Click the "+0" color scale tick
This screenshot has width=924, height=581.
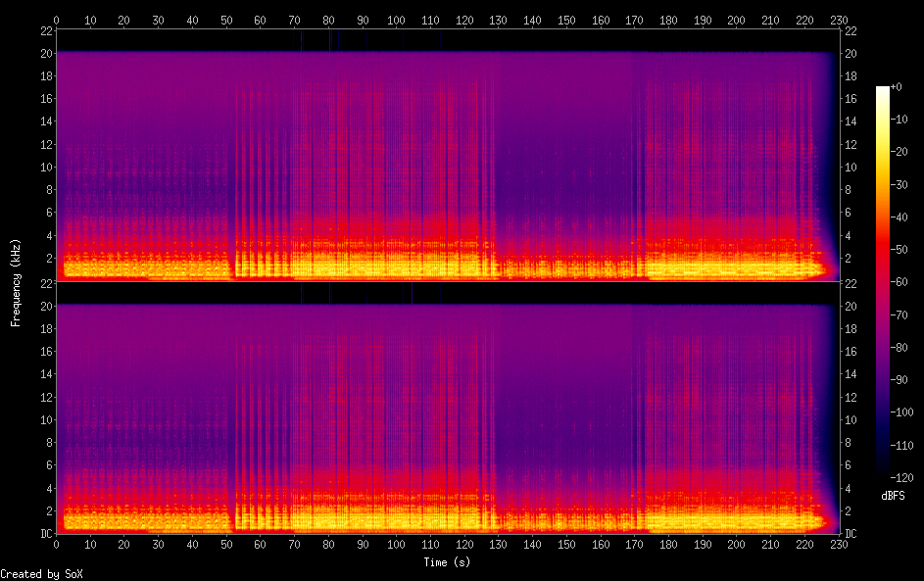pos(896,86)
